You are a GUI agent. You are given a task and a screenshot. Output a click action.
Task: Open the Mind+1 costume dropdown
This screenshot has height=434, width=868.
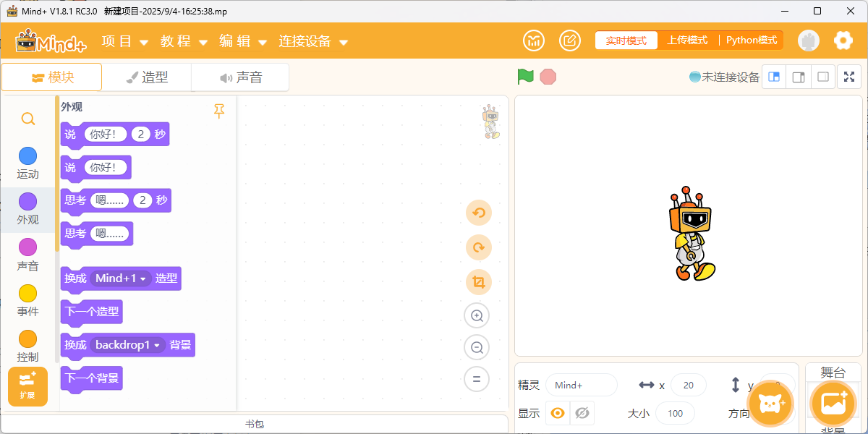point(121,278)
